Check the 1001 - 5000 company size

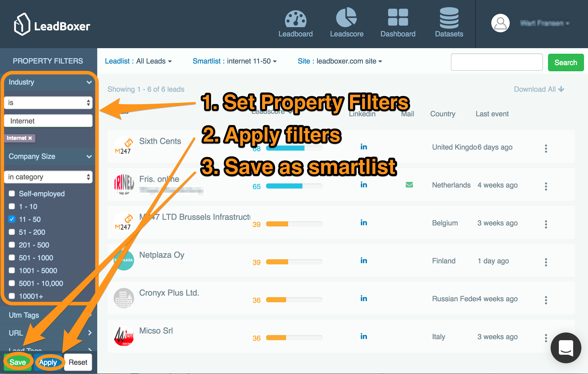coord(12,270)
